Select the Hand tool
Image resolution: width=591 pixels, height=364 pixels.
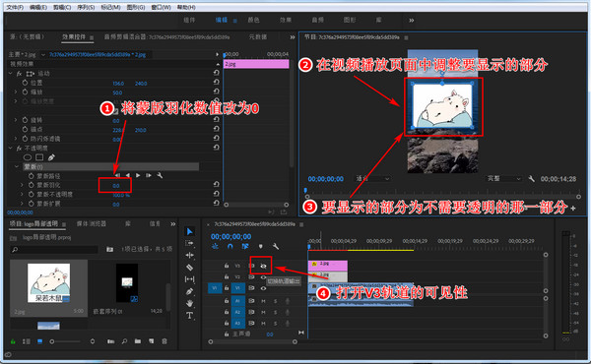(x=189, y=303)
